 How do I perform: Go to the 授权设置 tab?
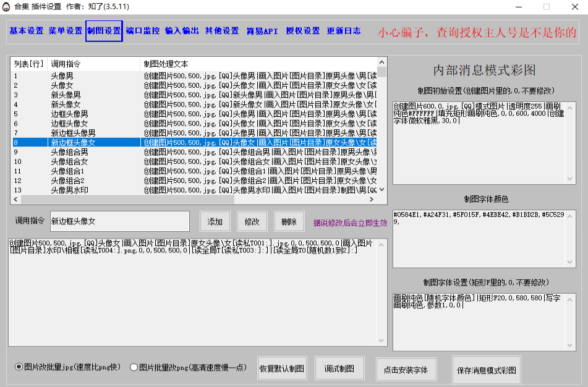click(x=303, y=31)
